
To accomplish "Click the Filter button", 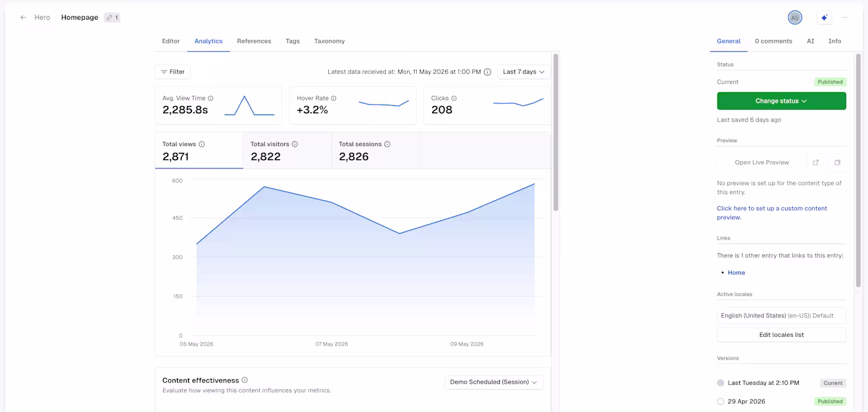I will (x=173, y=72).
